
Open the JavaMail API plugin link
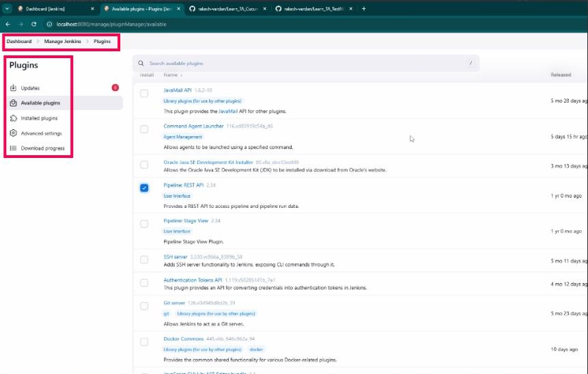178,90
